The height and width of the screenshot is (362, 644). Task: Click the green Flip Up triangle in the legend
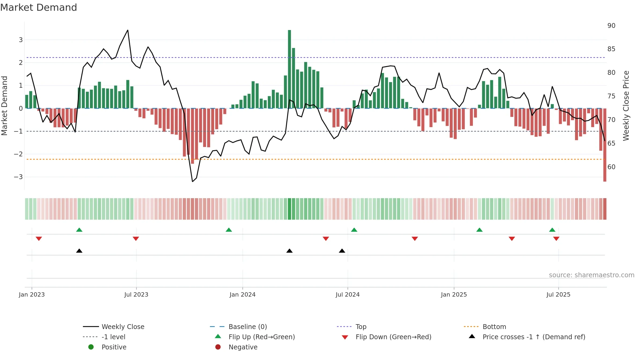pyautogui.click(x=218, y=336)
